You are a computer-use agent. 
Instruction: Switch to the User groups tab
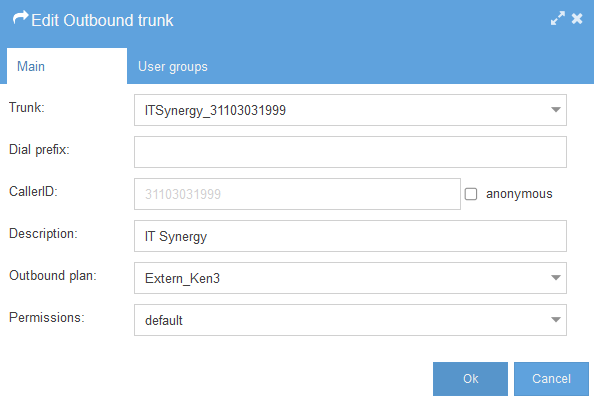point(173,66)
